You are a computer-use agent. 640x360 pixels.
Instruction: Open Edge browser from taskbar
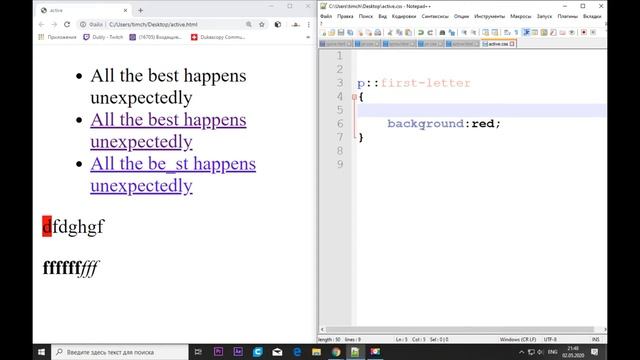click(x=297, y=352)
